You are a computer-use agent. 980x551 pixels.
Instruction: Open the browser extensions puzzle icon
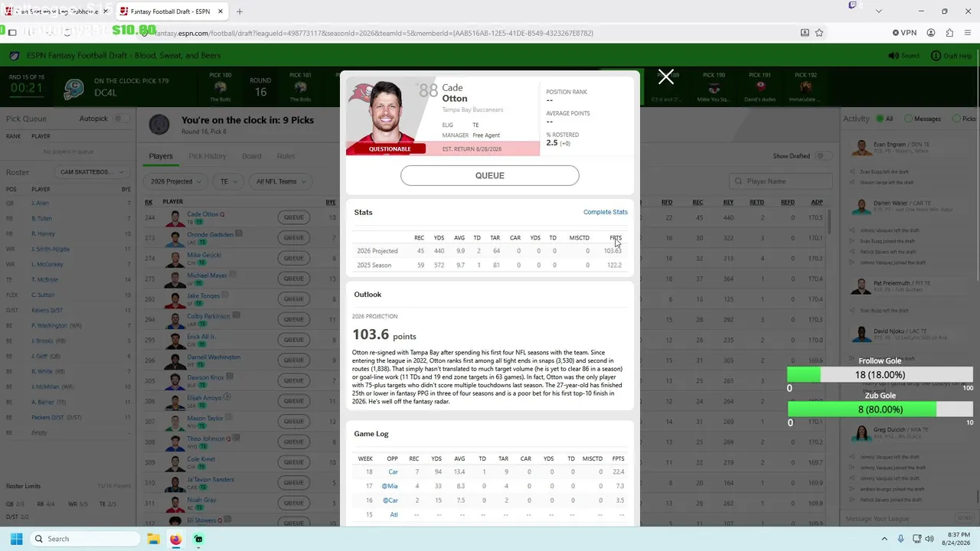click(x=949, y=33)
